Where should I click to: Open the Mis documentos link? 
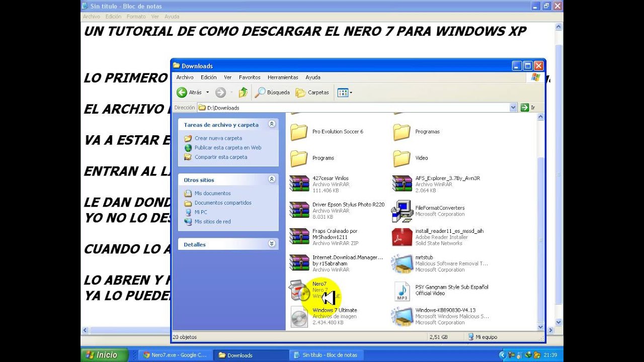pyautogui.click(x=213, y=194)
